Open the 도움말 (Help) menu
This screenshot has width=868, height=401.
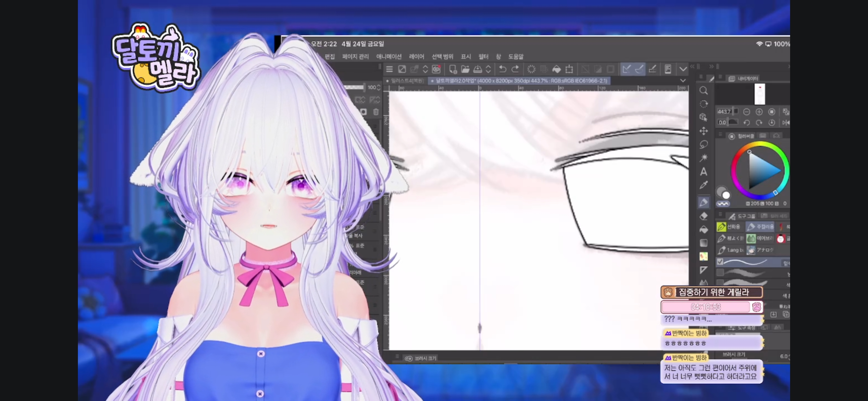coord(516,57)
